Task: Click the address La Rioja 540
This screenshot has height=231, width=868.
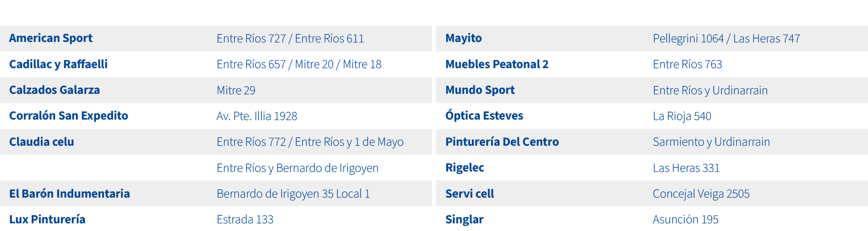Action: [682, 116]
